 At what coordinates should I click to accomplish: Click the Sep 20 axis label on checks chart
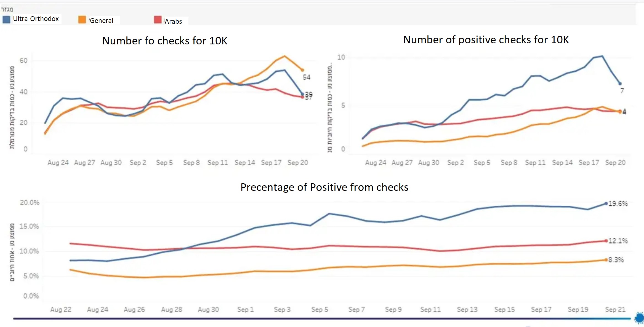[298, 163]
